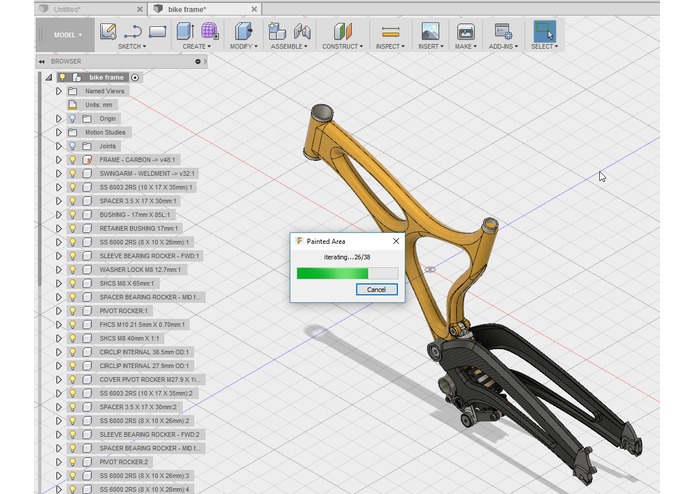Toggle visibility of SWINGARM - WELDMENT lightbulb

click(x=73, y=173)
